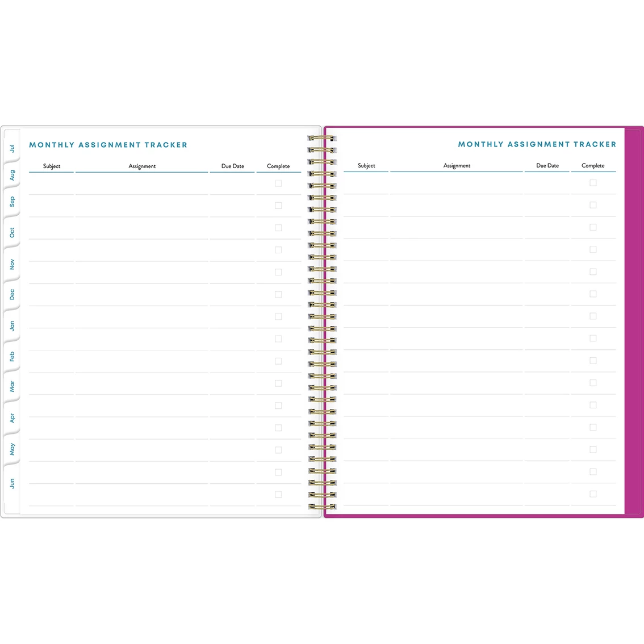Screen dimensions: 644x644
Task: Go to the Apr tab
Action: click(x=12, y=418)
